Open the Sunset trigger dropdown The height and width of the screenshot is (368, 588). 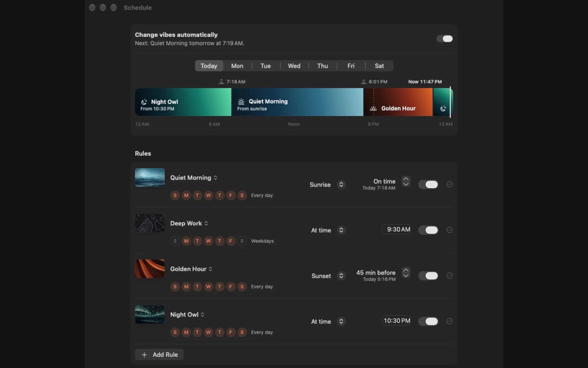[x=329, y=276]
